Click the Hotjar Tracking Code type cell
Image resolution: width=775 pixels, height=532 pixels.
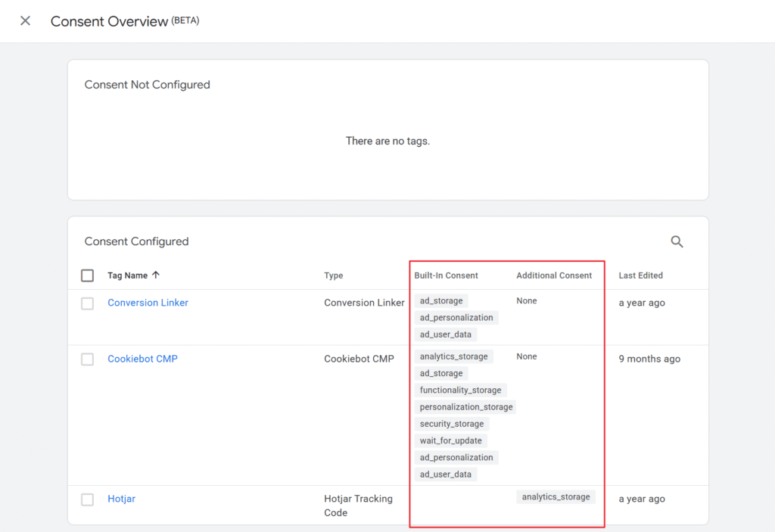point(358,506)
